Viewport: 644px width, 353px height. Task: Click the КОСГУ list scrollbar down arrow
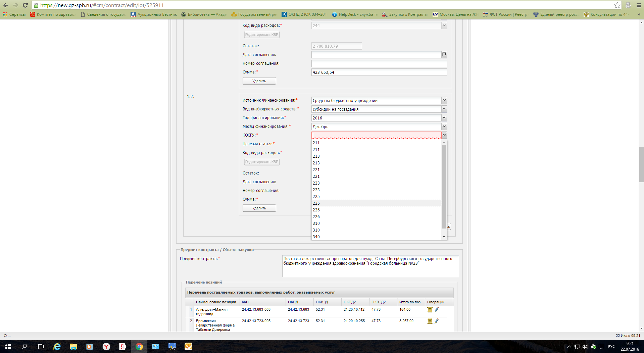444,237
